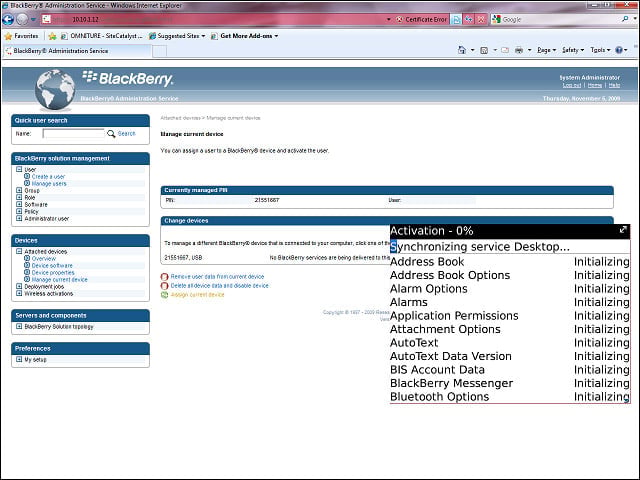This screenshot has height=480, width=640.
Task: Select the BlackBerry Administration Service tab
Action: [x=77, y=51]
